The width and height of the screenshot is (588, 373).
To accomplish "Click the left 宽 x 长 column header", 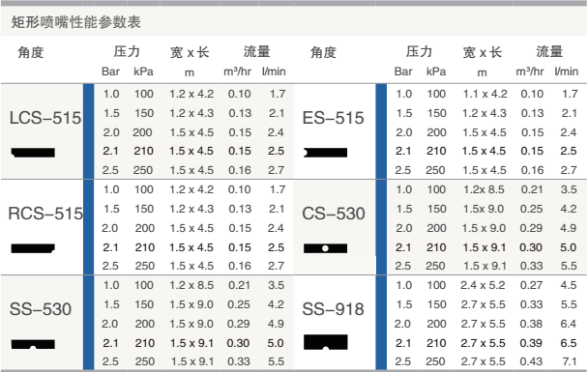I will pos(190,52).
